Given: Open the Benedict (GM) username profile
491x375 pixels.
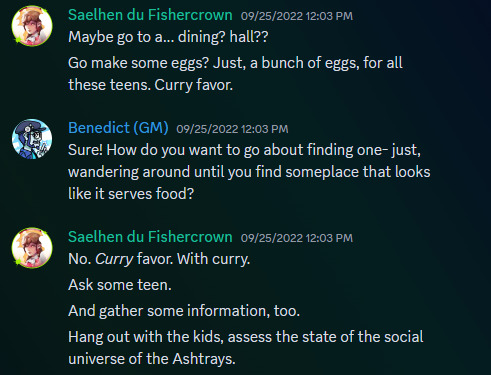Looking at the screenshot, I should pos(118,128).
